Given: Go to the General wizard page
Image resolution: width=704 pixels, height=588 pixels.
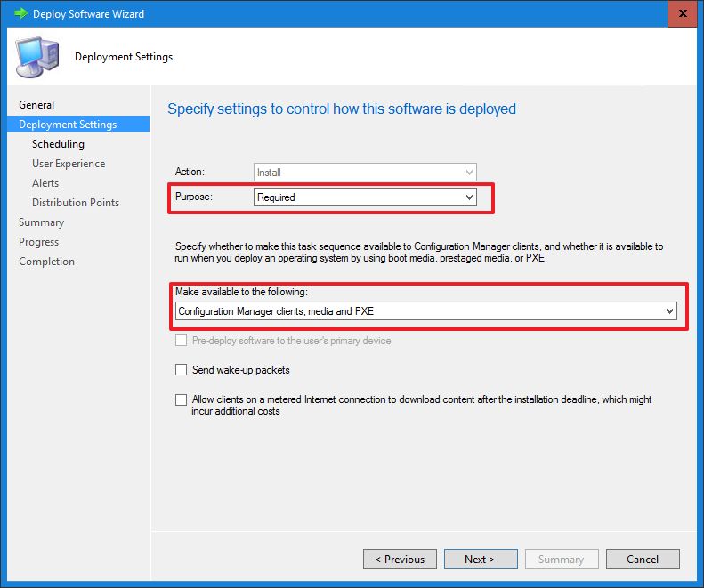Looking at the screenshot, I should pos(36,105).
